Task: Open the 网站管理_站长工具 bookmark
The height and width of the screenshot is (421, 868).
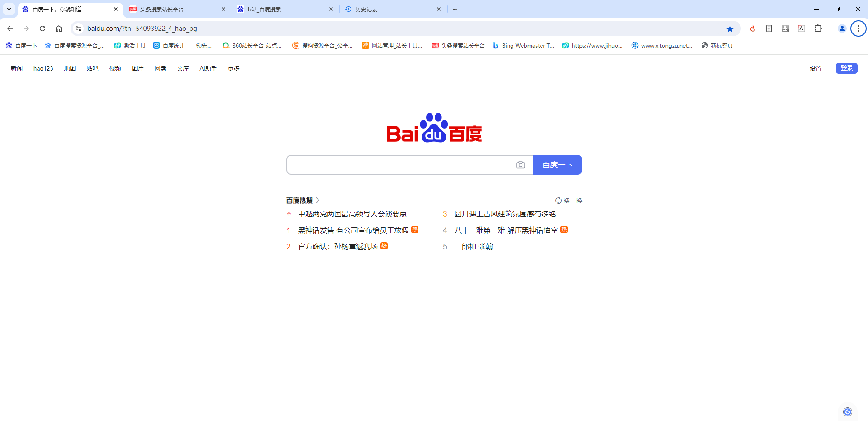Action: pos(392,45)
